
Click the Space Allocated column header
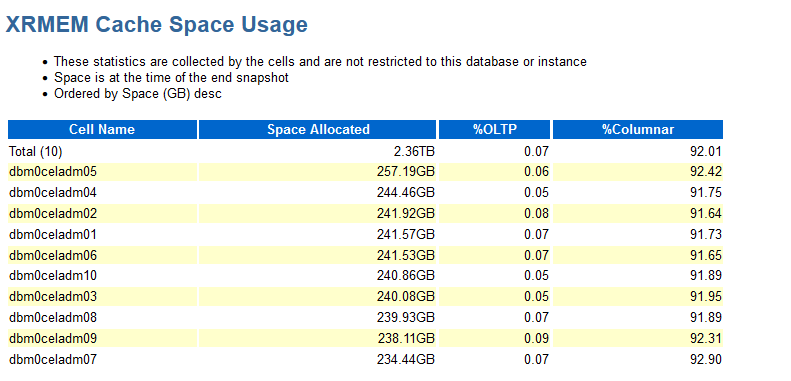point(318,130)
